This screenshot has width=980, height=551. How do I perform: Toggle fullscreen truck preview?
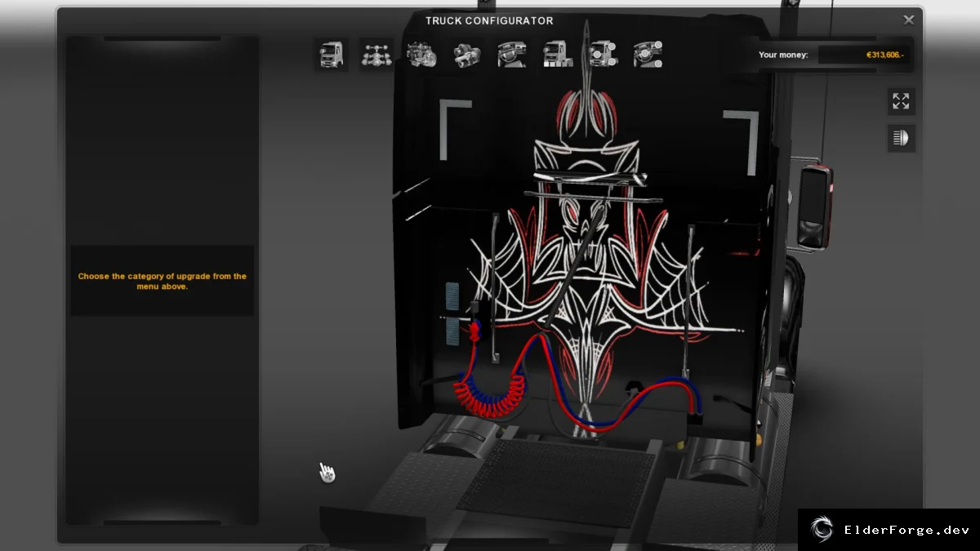click(x=901, y=101)
